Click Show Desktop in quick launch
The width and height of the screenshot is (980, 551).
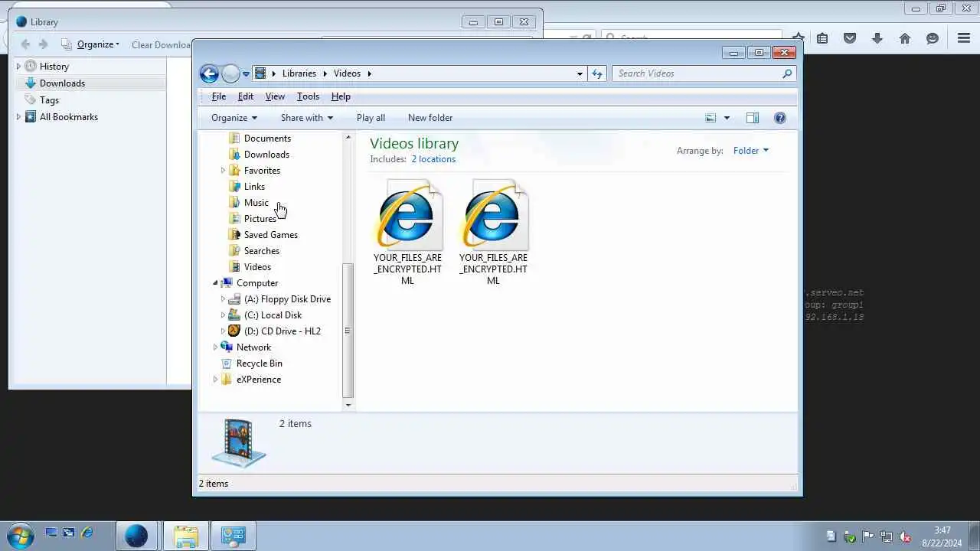pyautogui.click(x=51, y=533)
